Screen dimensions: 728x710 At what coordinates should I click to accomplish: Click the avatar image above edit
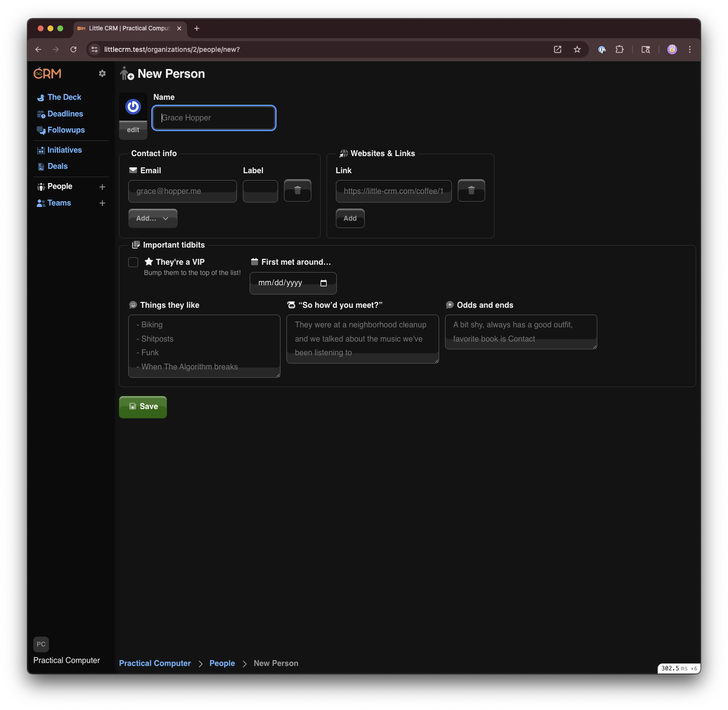coord(133,107)
